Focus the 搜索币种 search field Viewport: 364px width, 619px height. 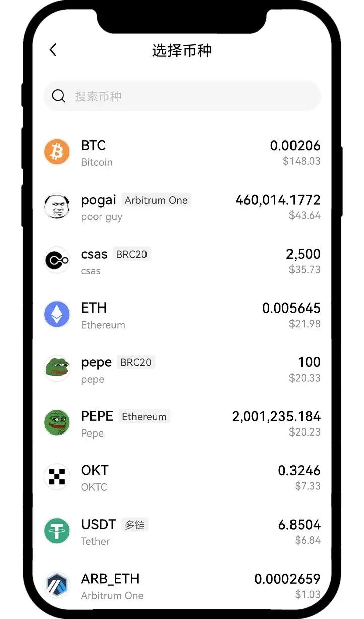coord(191,96)
